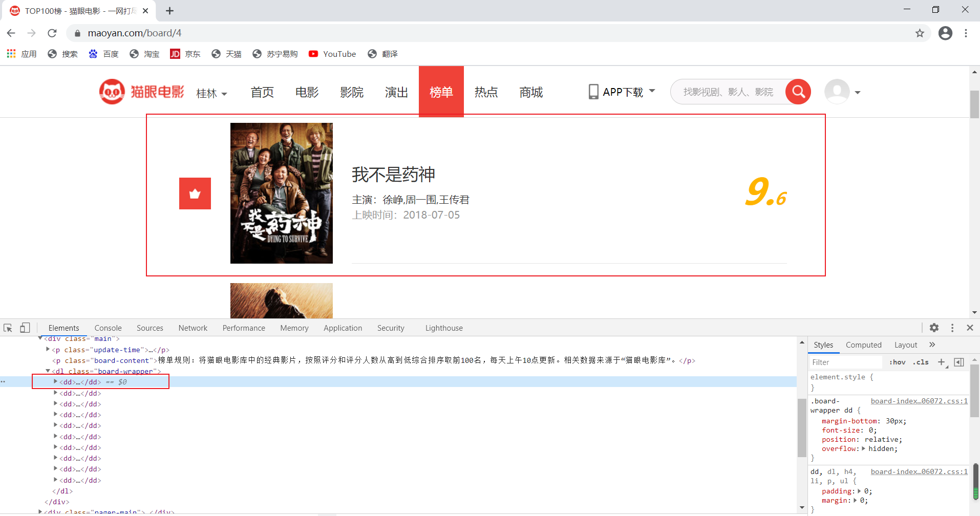This screenshot has height=516, width=980.
Task: Expand the p update-time node
Action: coord(48,349)
